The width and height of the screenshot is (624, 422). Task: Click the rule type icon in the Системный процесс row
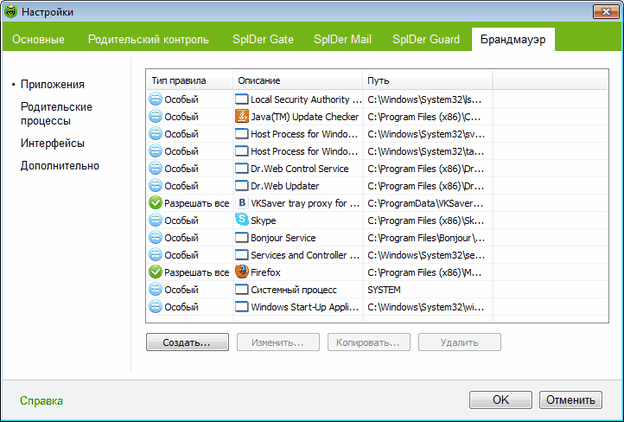pos(155,289)
